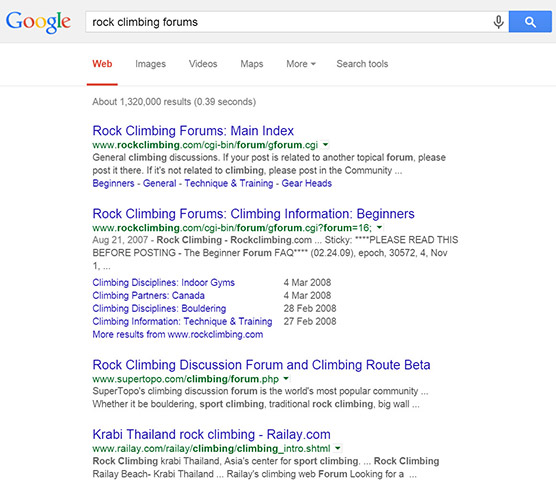Open Rock Climbing Discussion Forum SuperTopo result
Image resolution: width=556 pixels, height=484 pixels.
pyautogui.click(x=261, y=365)
